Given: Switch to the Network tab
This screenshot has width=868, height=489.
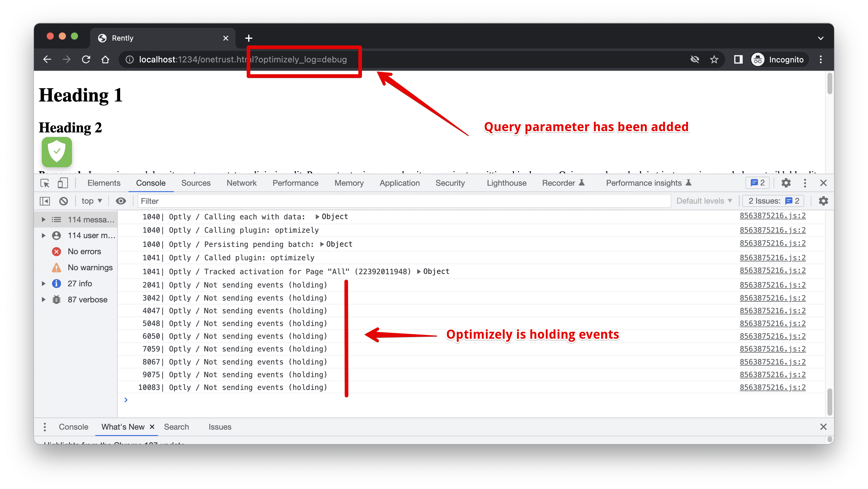Looking at the screenshot, I should pyautogui.click(x=241, y=183).
